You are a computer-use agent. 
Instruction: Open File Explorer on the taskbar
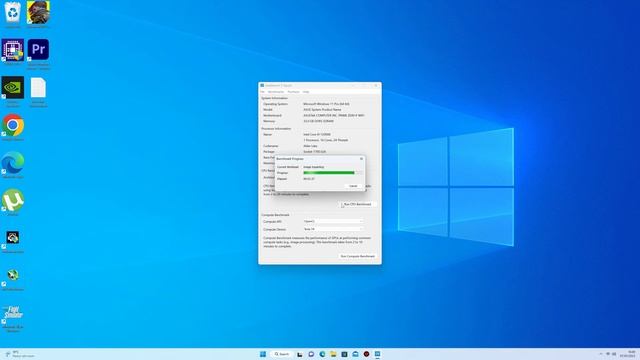(333, 354)
